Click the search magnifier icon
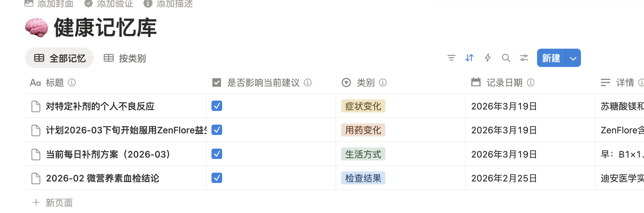Screen dimensions: 644x213 coord(506,58)
